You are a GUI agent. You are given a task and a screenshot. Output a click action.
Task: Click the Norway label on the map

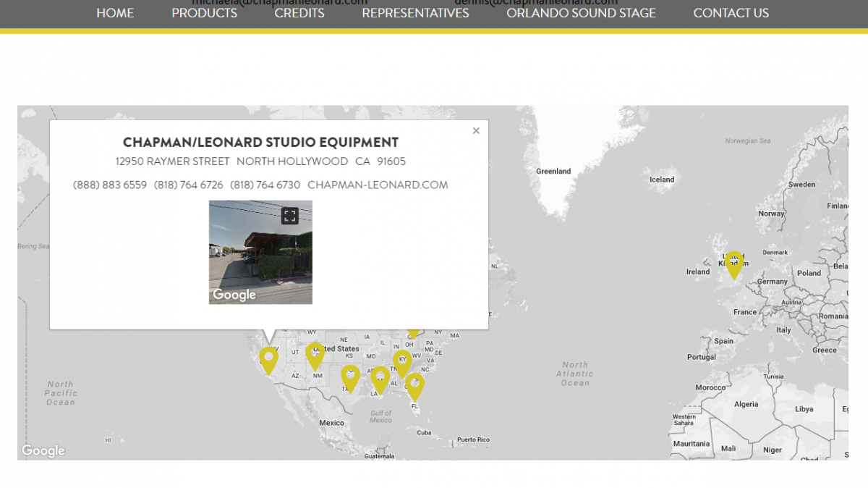click(x=771, y=214)
